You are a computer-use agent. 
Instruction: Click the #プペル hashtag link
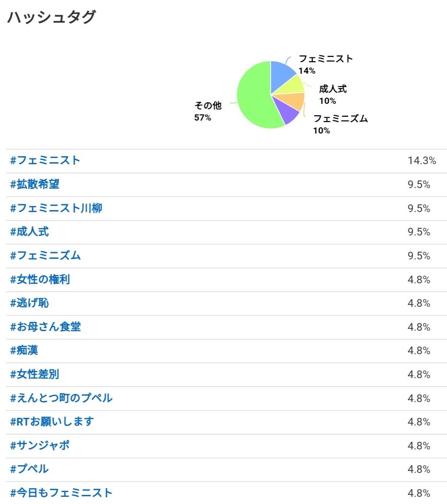point(29,469)
